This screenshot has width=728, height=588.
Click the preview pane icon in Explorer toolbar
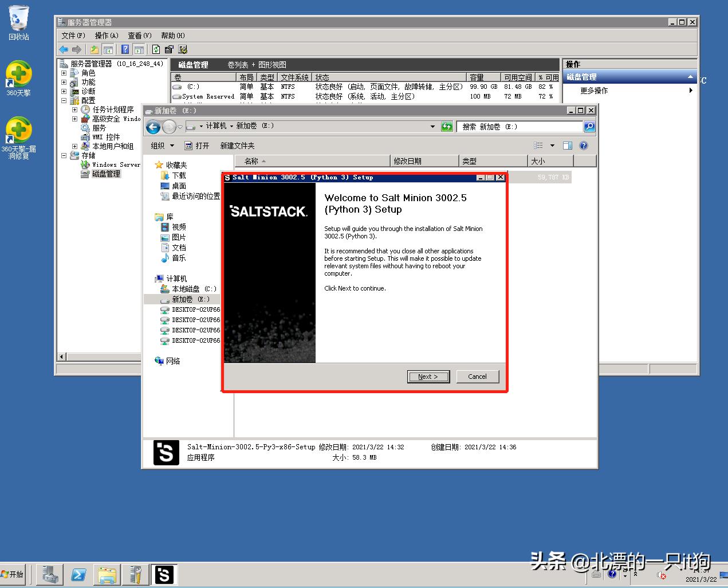[x=568, y=146]
